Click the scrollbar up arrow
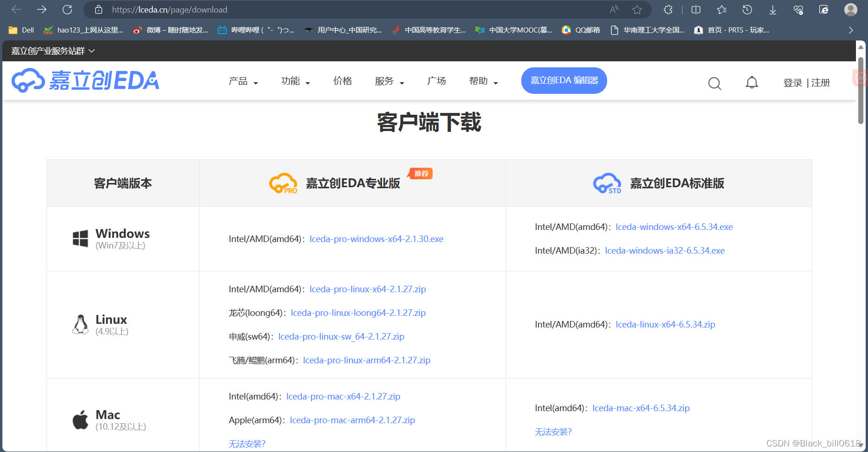The height and width of the screenshot is (452, 868). click(x=861, y=47)
